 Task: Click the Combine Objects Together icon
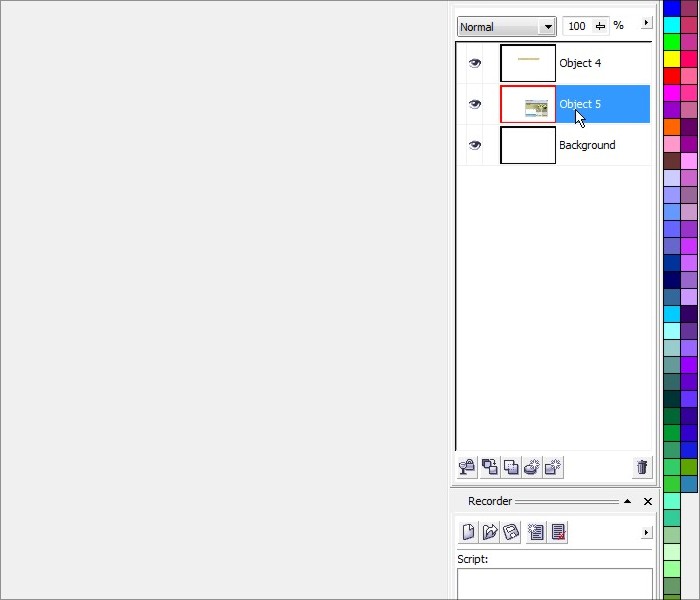(490, 467)
